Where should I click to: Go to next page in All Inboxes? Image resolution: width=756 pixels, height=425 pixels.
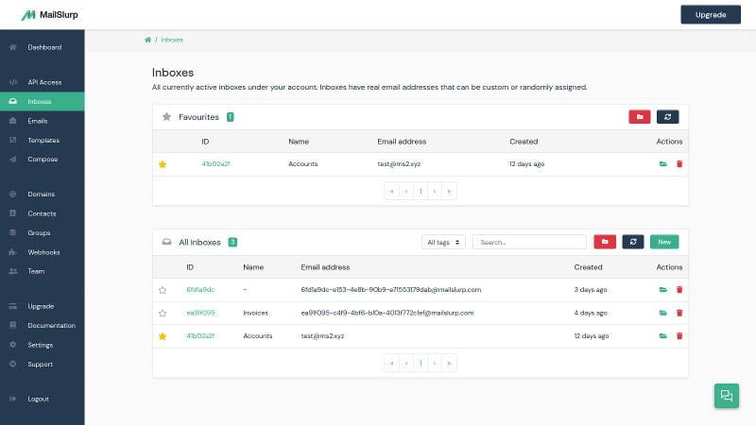click(x=434, y=363)
